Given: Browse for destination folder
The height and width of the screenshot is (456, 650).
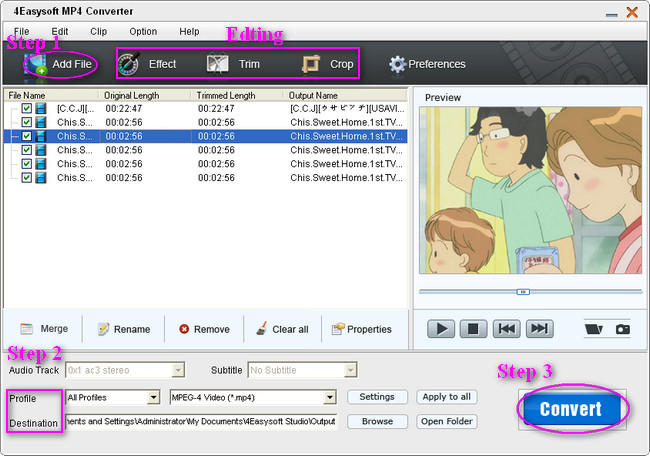Looking at the screenshot, I should (x=377, y=421).
